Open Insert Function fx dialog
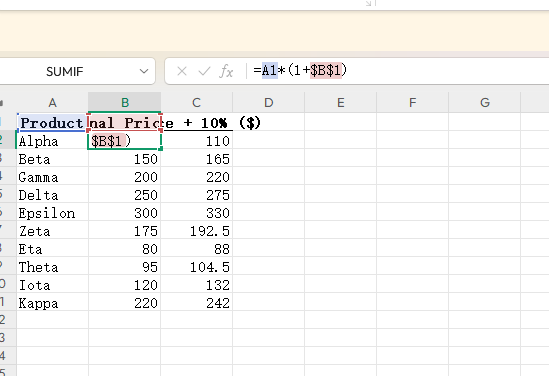This screenshot has width=549, height=376. (x=226, y=71)
